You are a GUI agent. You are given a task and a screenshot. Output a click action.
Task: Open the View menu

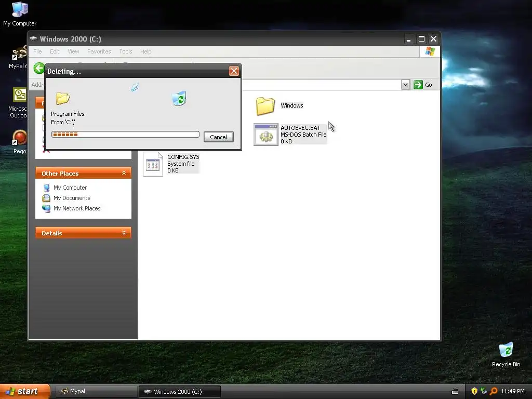(73, 51)
